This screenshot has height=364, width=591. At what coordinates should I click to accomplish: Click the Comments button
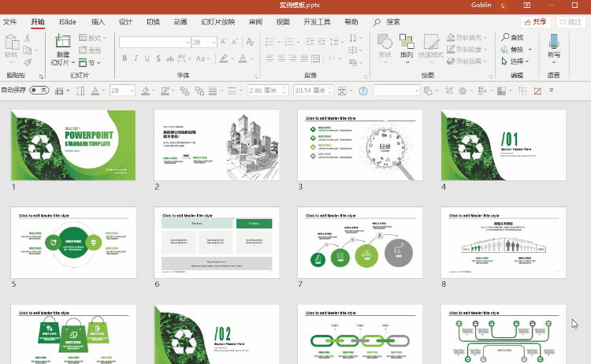(x=571, y=22)
